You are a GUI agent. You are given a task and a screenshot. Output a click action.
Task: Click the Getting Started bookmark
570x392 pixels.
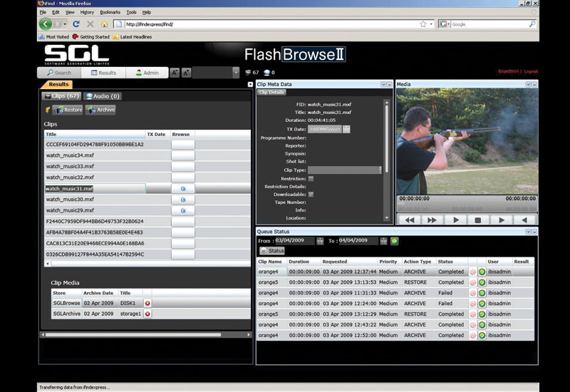(x=91, y=37)
